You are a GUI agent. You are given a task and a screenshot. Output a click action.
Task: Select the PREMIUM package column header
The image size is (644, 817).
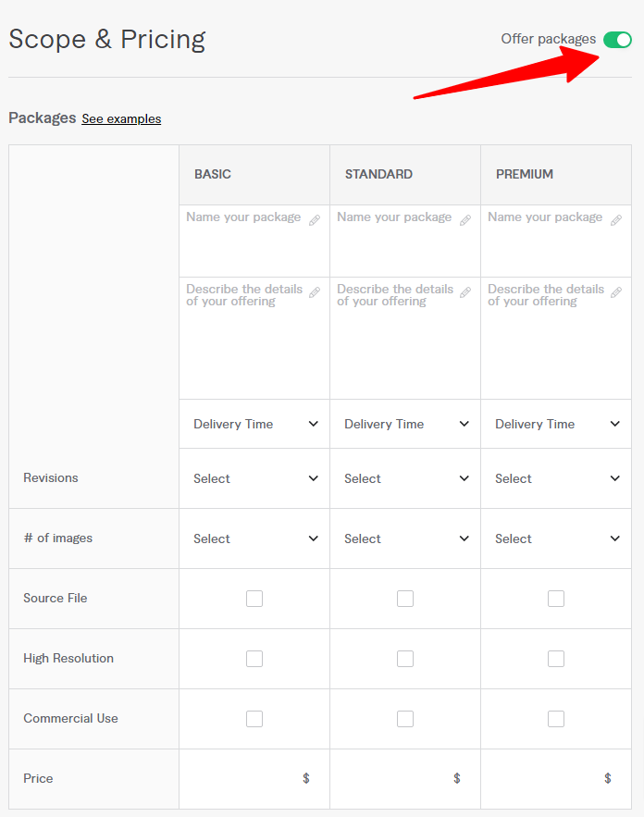click(556, 175)
